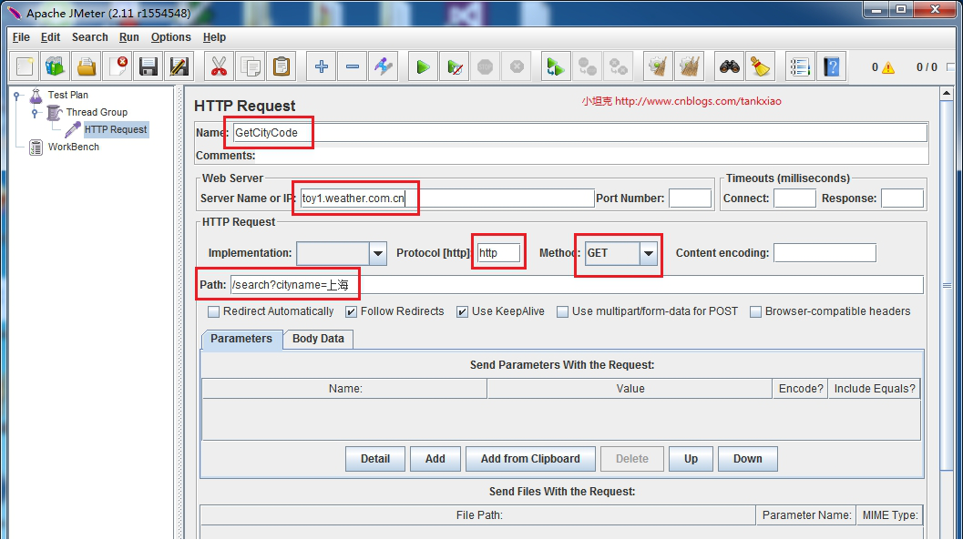
Task: Click the Add button
Action: (435, 459)
